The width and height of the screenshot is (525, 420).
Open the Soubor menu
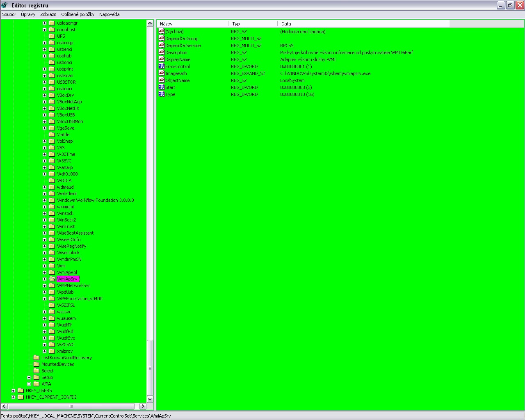click(9, 14)
